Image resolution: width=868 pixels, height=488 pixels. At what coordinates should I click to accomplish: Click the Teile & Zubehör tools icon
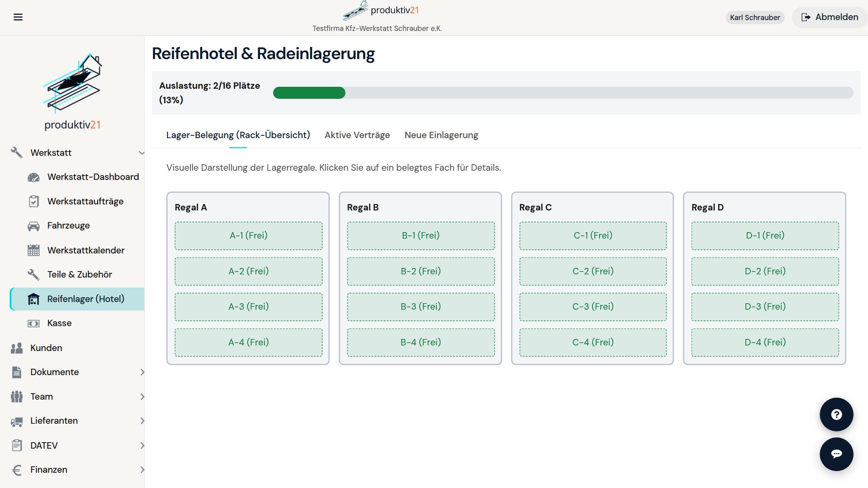pyautogui.click(x=34, y=274)
